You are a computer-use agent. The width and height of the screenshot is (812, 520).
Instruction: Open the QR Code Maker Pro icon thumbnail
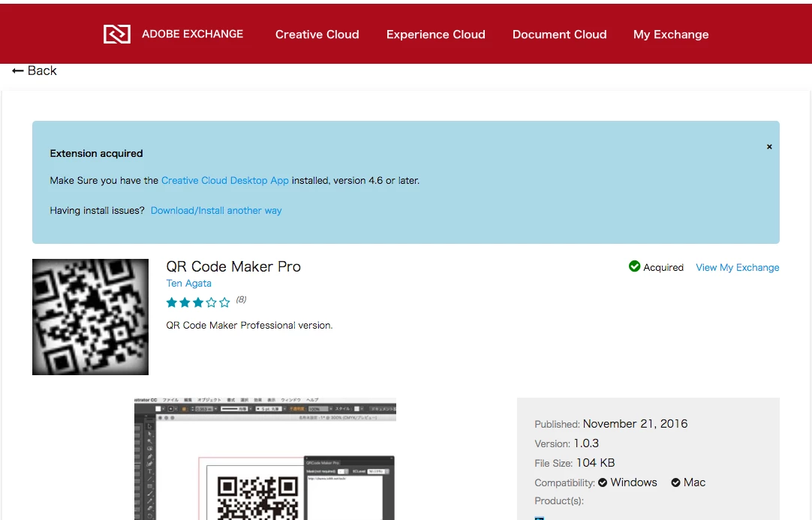coord(90,317)
